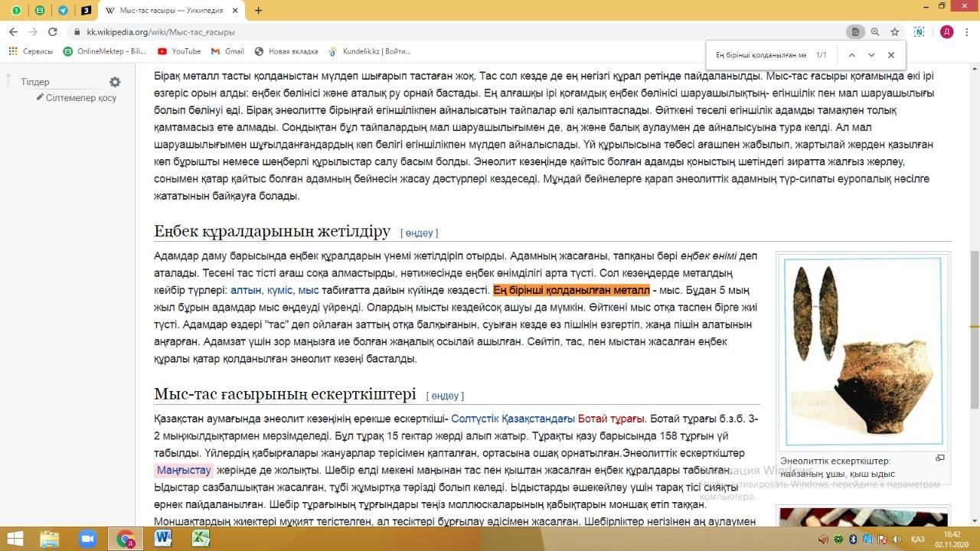Image resolution: width=980 pixels, height=551 pixels.
Task: Follow the 'алтын' link in the article
Action: pos(246,290)
